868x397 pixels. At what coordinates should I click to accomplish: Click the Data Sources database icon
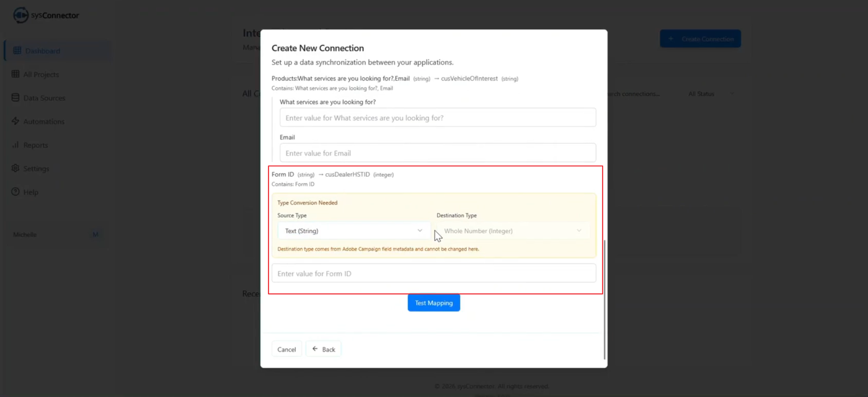coord(15,98)
